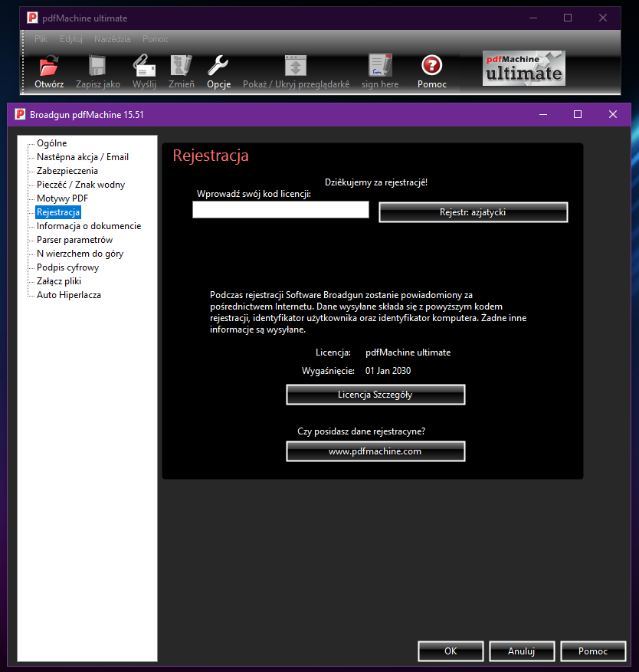Open the www.pdfmachine.com link button

point(375,451)
